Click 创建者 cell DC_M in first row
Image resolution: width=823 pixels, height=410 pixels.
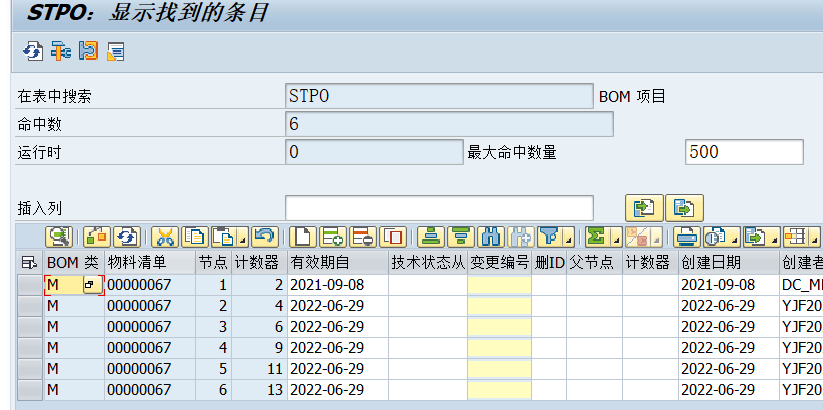point(801,285)
